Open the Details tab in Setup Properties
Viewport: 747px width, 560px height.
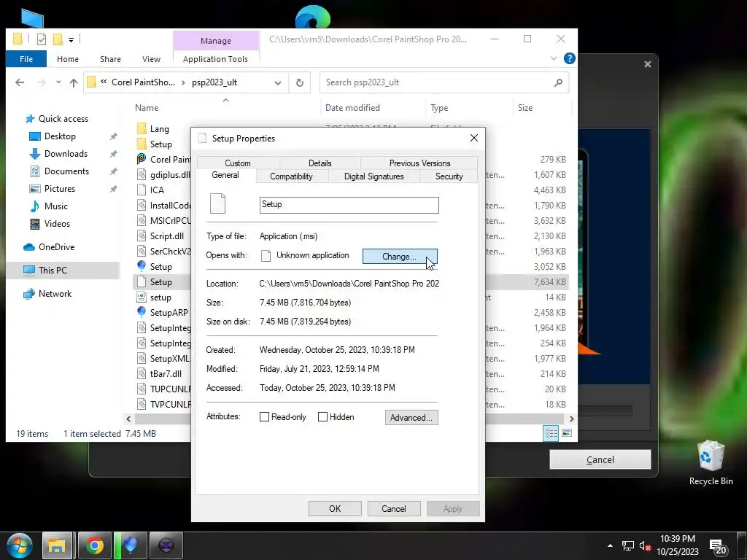[x=320, y=163]
